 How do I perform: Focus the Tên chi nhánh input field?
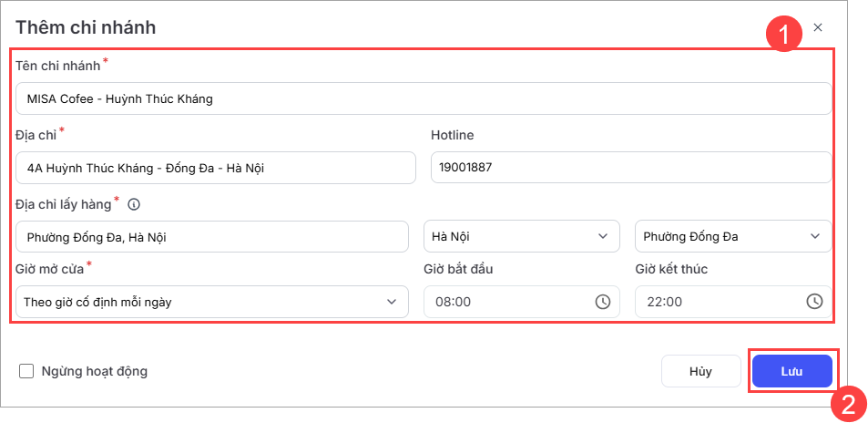point(424,98)
